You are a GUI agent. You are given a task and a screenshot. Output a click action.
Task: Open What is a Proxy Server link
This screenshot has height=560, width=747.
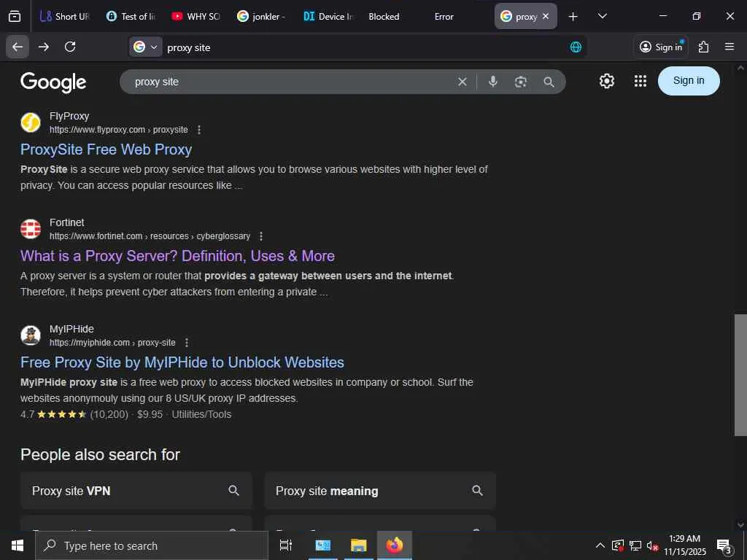(177, 256)
